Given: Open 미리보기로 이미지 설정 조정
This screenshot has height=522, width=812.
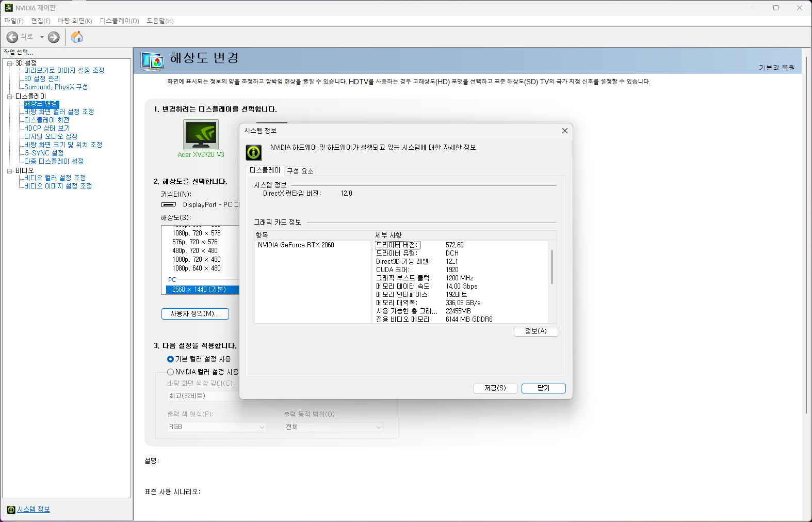Looking at the screenshot, I should point(64,70).
